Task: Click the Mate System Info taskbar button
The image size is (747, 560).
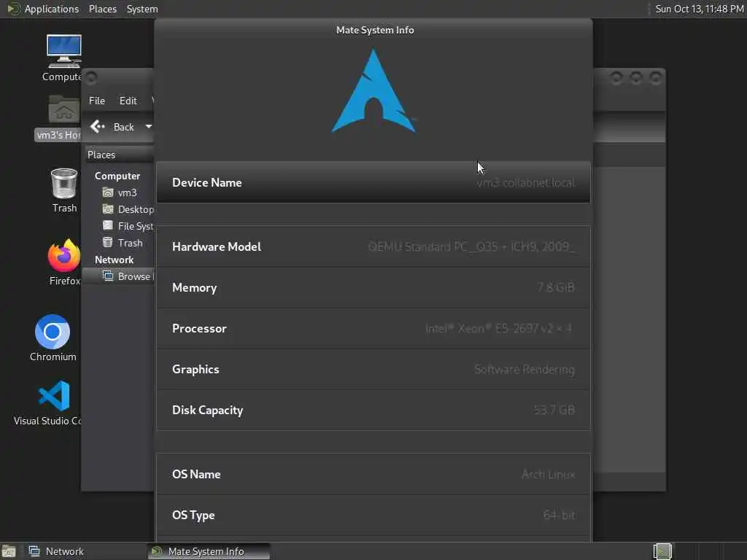Action: click(x=209, y=551)
